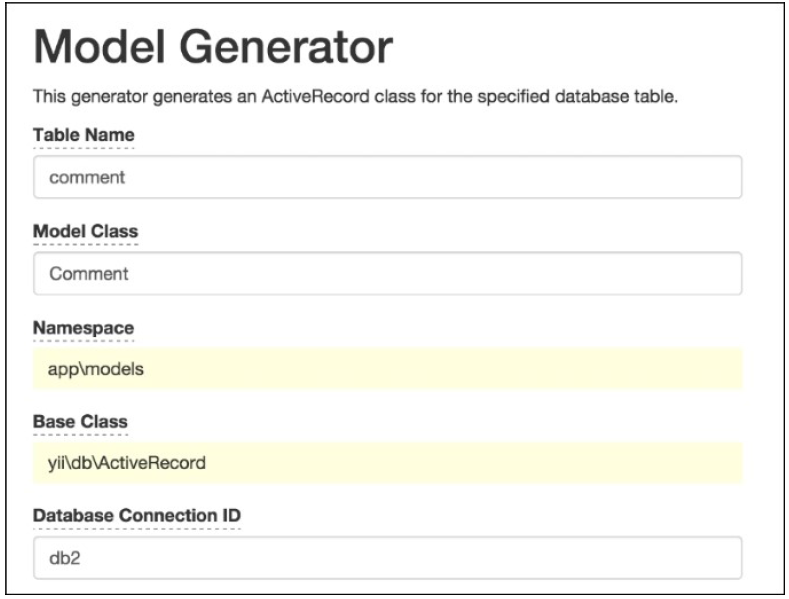789x599 pixels.
Task: Focus the Database Connection ID field
Action: [387, 558]
